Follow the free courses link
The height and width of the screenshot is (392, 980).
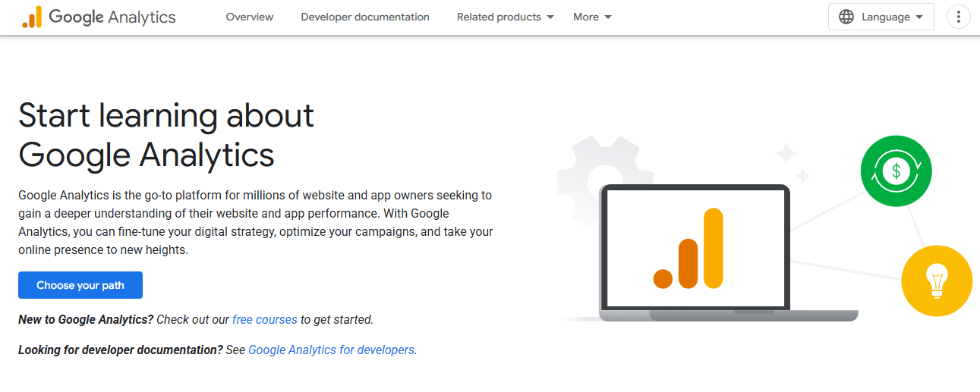click(265, 319)
